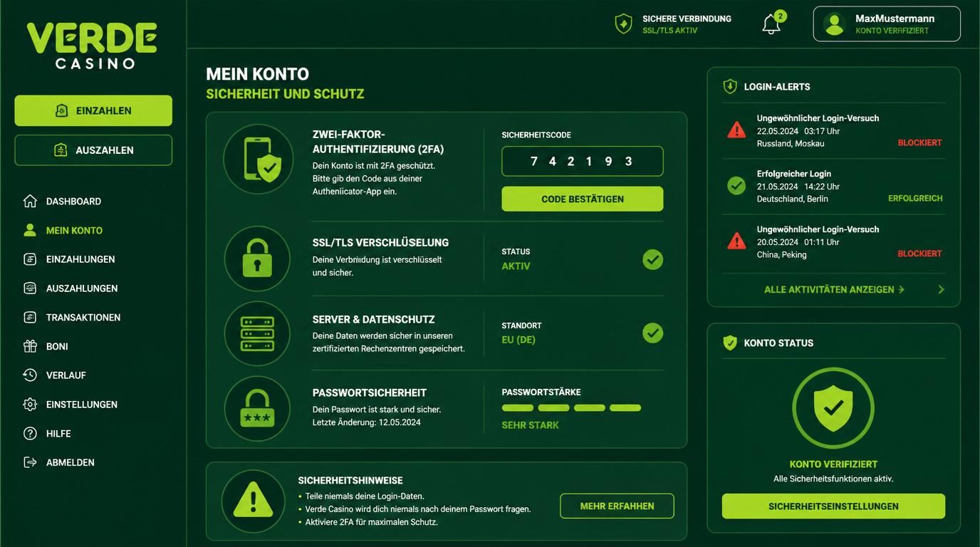
Task: Click the Alle Aktivitäten Anzeigen link
Action: click(834, 290)
